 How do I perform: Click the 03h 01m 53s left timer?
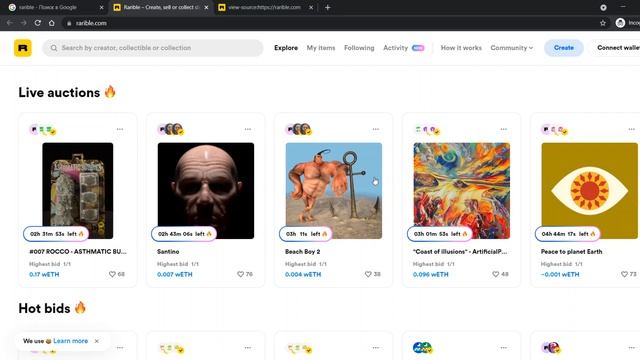click(x=440, y=234)
